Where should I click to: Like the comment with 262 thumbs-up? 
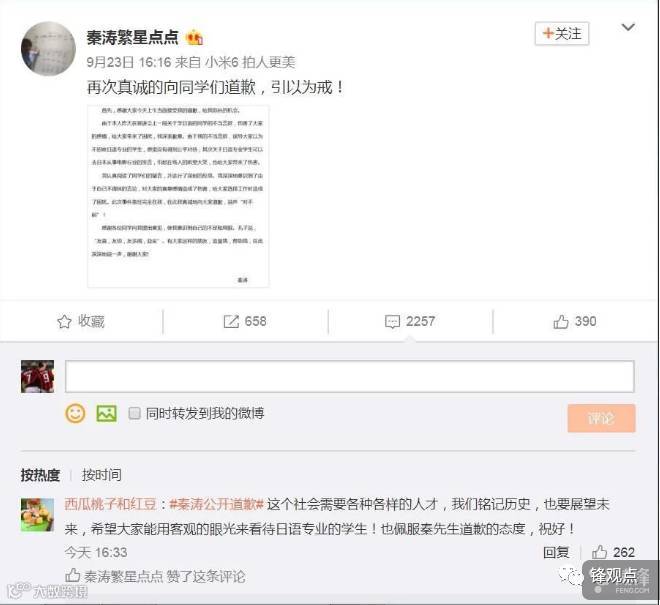tap(599, 552)
